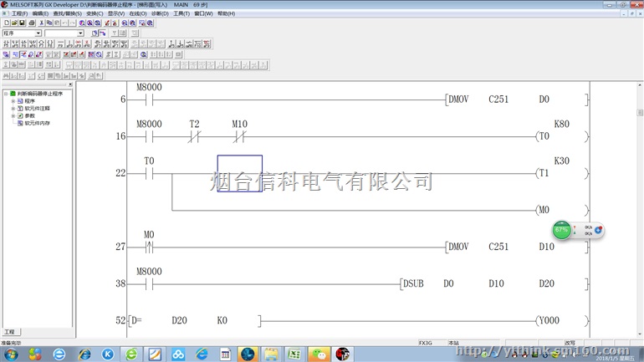Close the project tree panel
This screenshot has width=644, height=362.
tap(70, 84)
